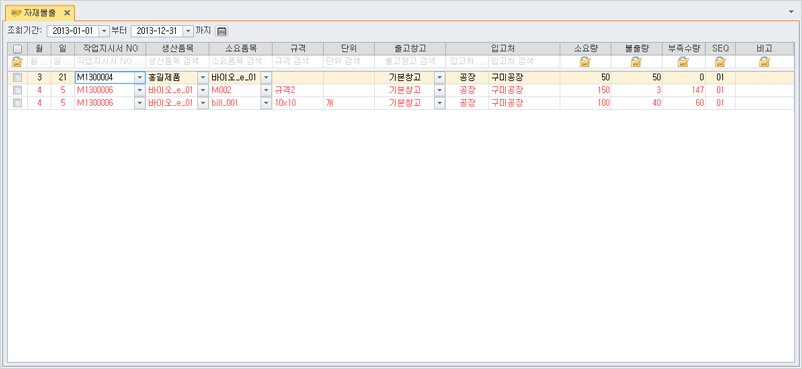Screen dimensions: 802x369
Task: Sort by the 부족수량 column header
Action: click(684, 49)
